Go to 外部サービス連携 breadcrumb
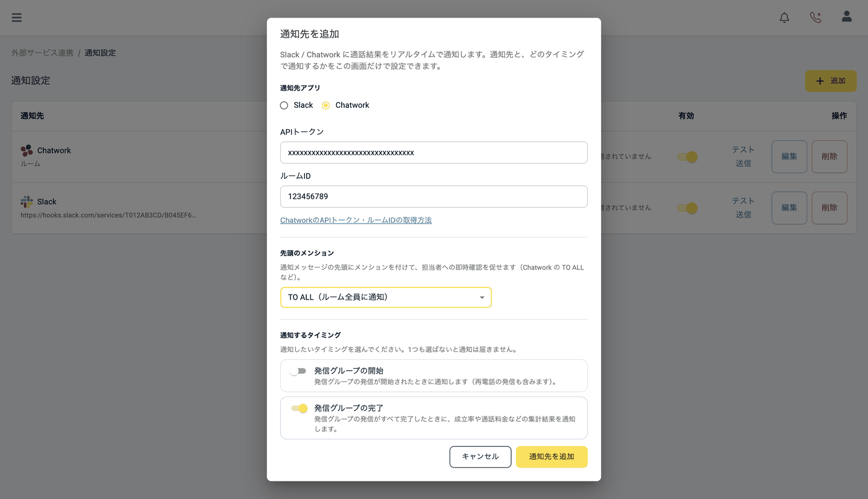This screenshot has width=868, height=499. (42, 53)
